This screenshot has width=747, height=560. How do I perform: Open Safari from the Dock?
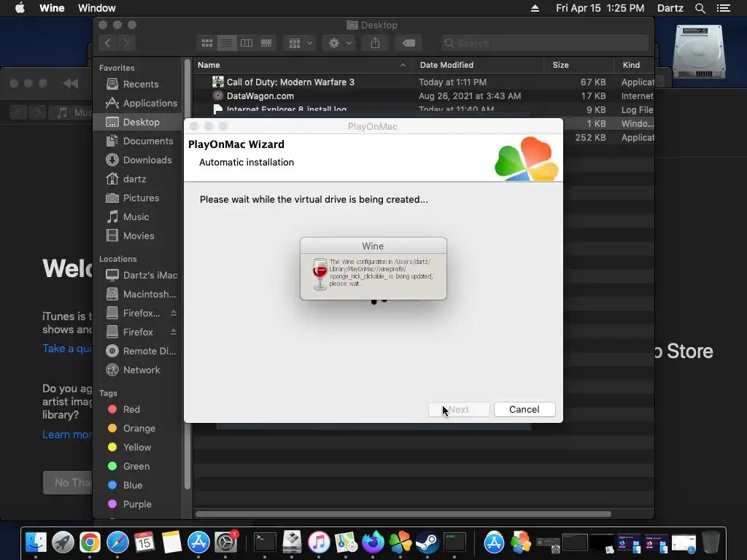(117, 542)
